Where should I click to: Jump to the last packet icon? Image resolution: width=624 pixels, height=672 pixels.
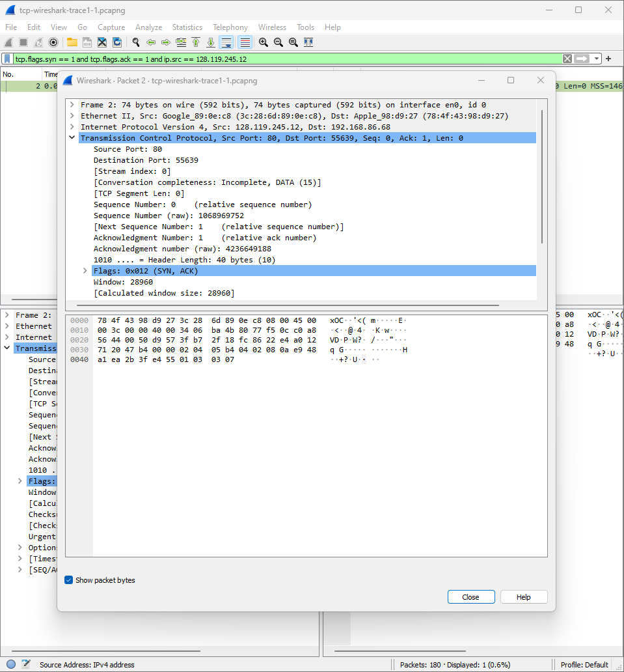coord(211,42)
